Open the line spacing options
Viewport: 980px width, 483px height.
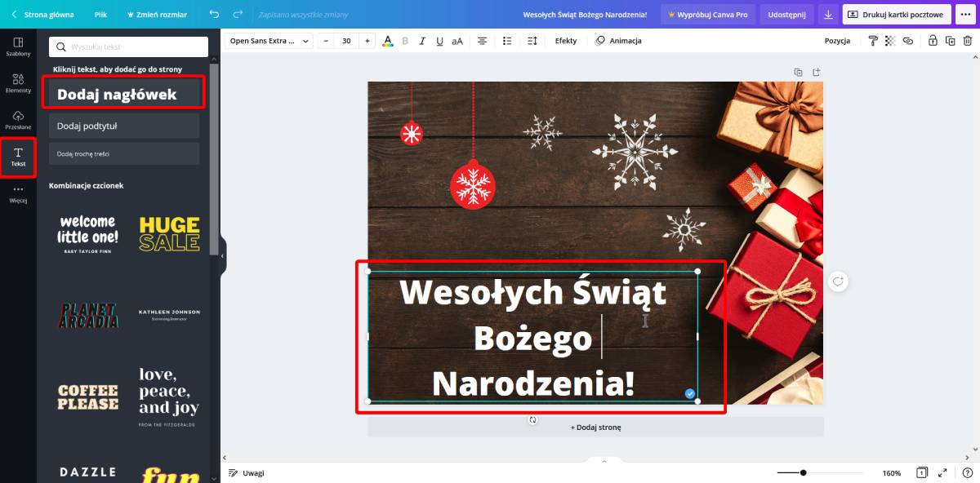[x=532, y=41]
